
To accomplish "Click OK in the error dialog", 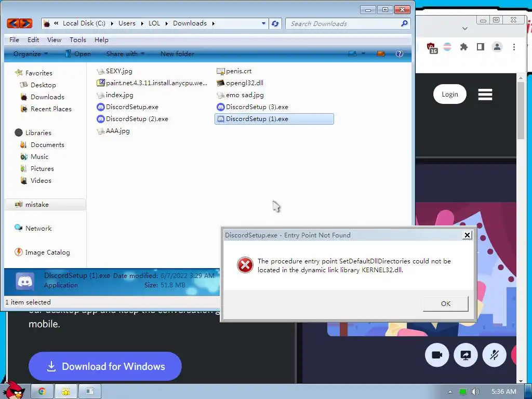I will (445, 303).
